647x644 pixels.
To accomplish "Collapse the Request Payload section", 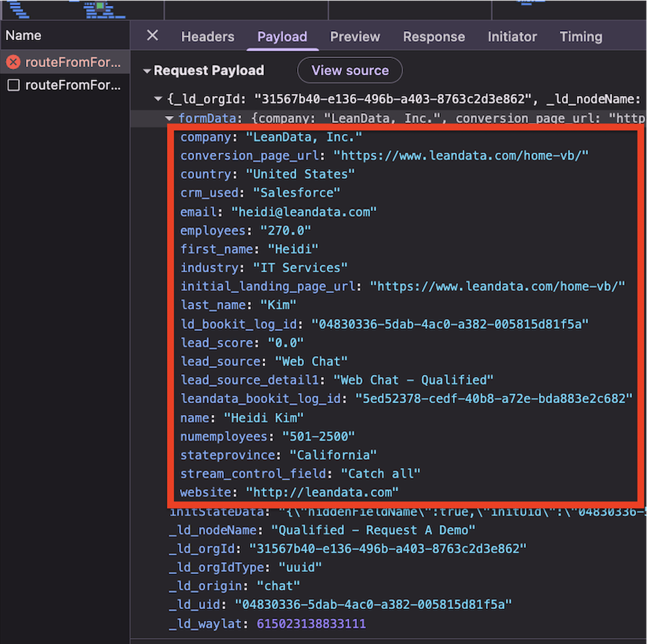I will click(x=148, y=71).
